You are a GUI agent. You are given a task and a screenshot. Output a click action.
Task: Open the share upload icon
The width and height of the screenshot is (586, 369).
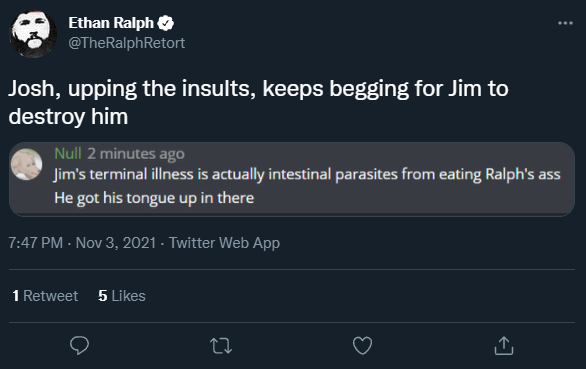coord(504,345)
